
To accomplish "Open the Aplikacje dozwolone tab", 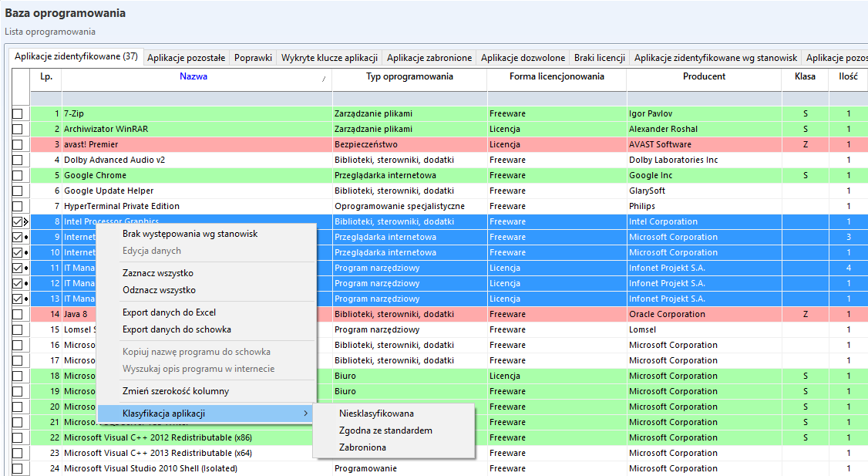I will click(523, 58).
